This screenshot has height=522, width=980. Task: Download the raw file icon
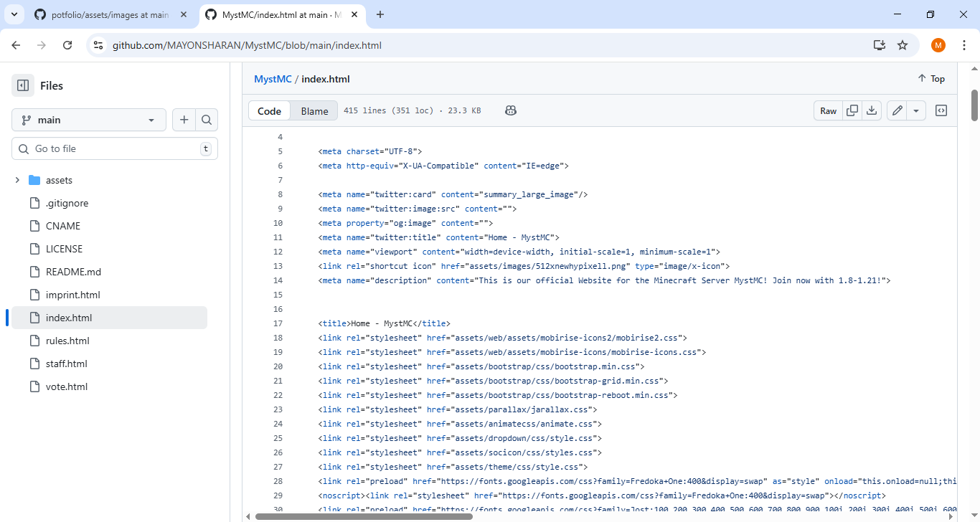[872, 110]
